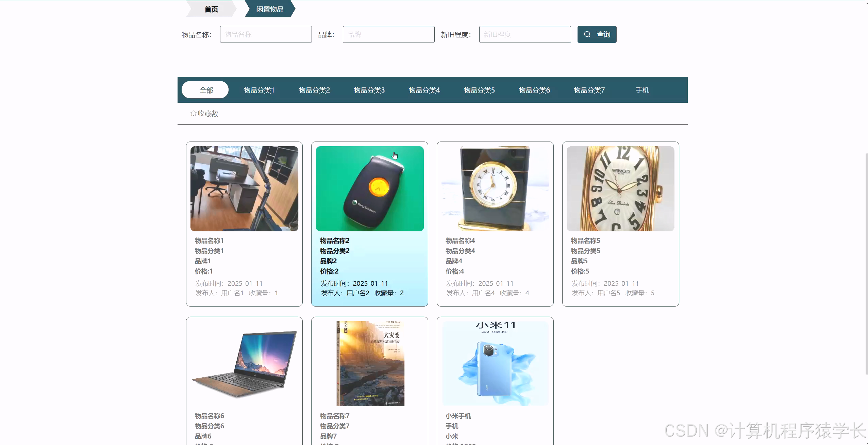Click the title 物品名称1

(209, 241)
